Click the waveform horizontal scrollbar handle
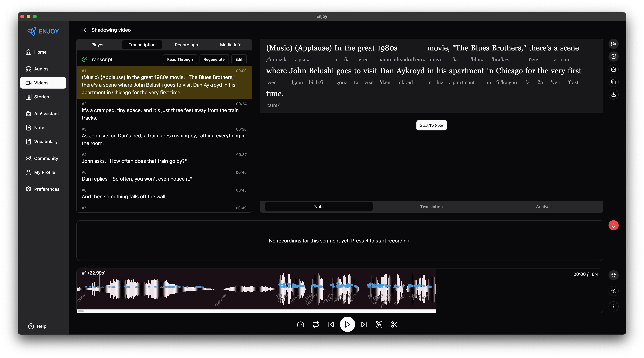This screenshot has width=644, height=358. pyautogui.click(x=81, y=311)
